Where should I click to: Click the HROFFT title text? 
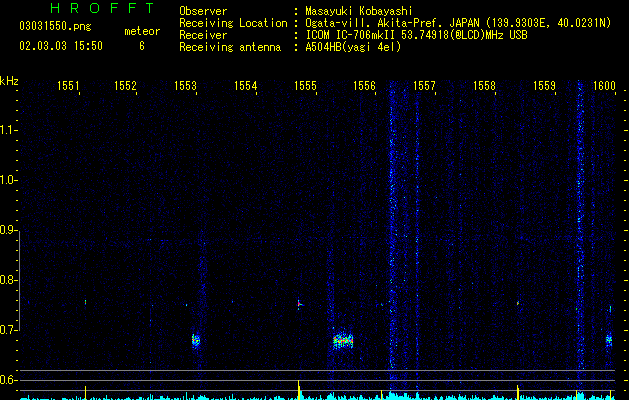tap(102, 8)
